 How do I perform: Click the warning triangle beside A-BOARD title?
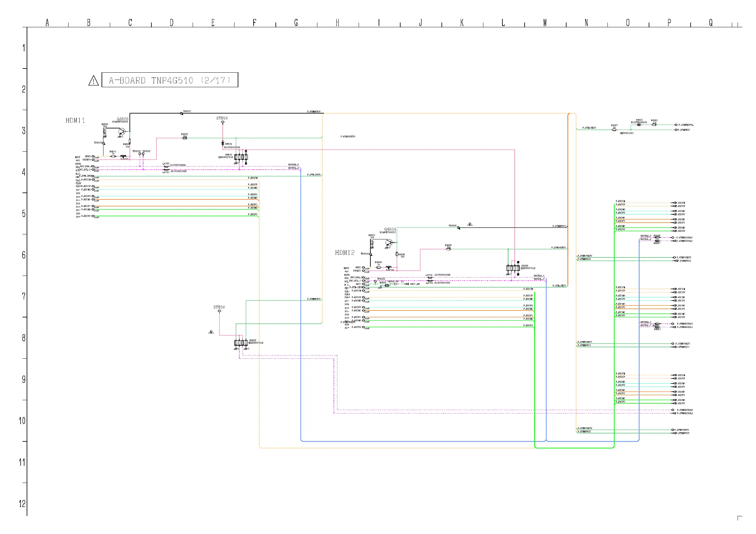94,81
